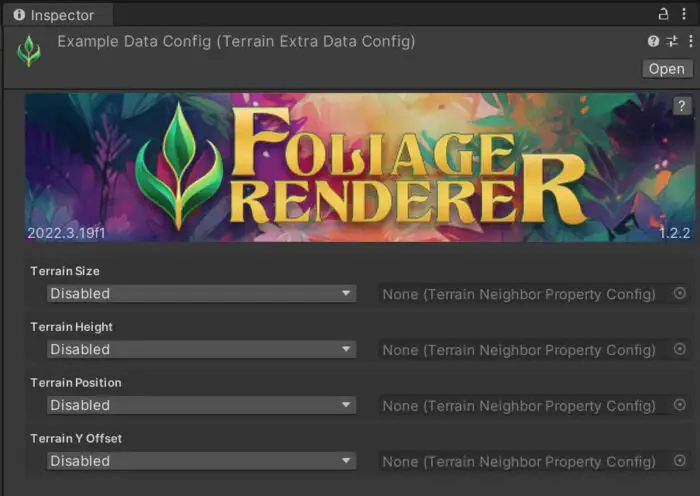Open object picker for Terrain Height config

point(680,350)
